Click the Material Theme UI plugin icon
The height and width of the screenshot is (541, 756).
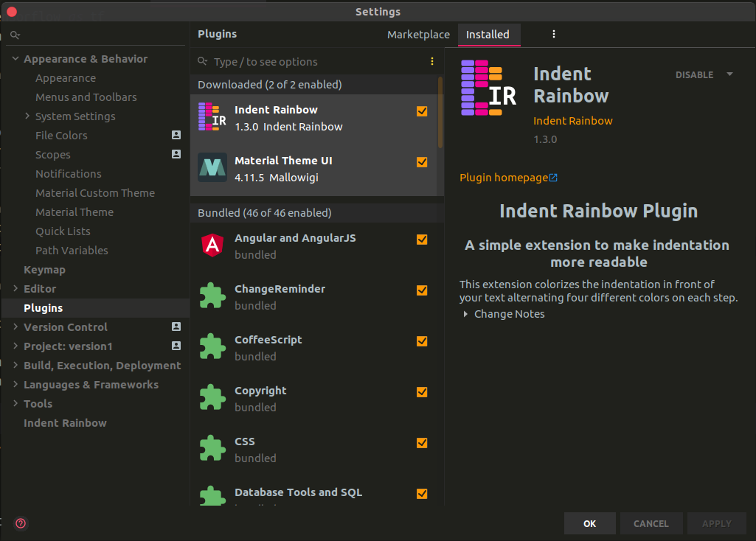212,167
